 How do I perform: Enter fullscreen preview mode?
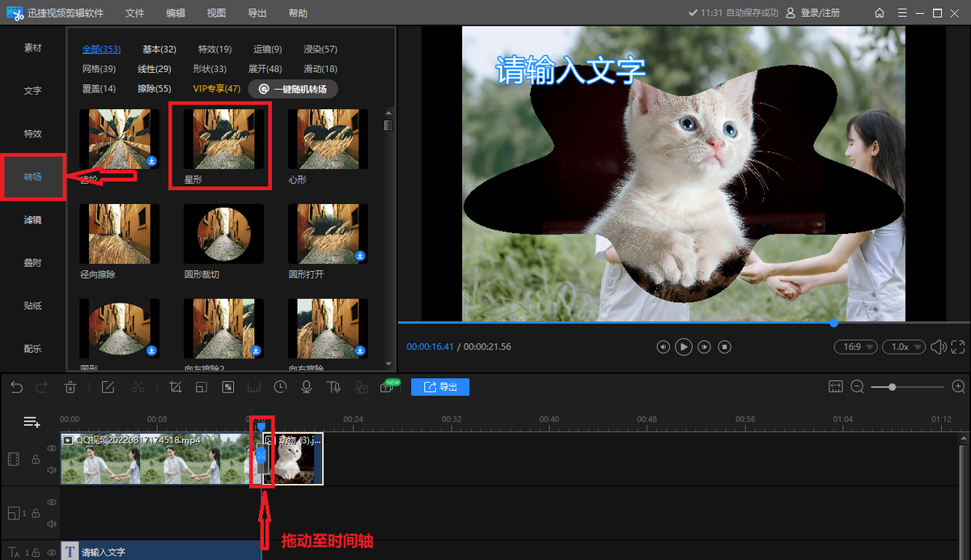(958, 347)
